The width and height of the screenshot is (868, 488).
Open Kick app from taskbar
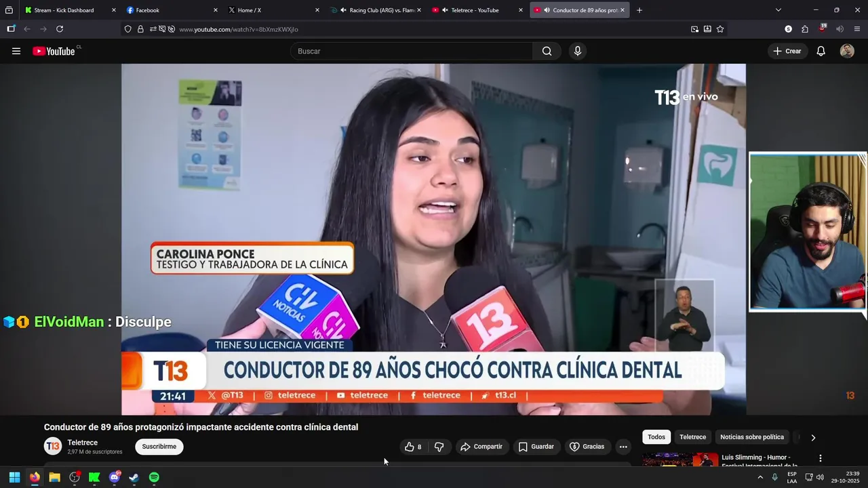[x=94, y=477]
